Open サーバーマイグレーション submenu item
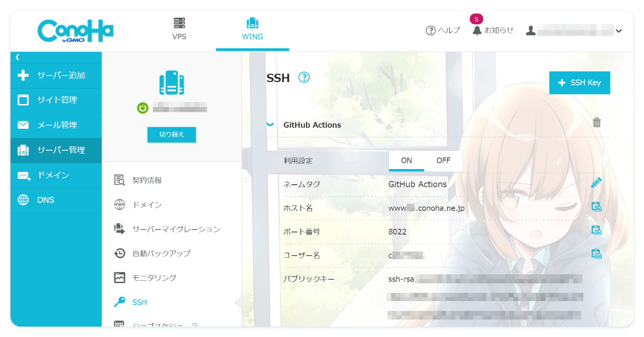The height and width of the screenshot is (337, 644). tap(176, 229)
